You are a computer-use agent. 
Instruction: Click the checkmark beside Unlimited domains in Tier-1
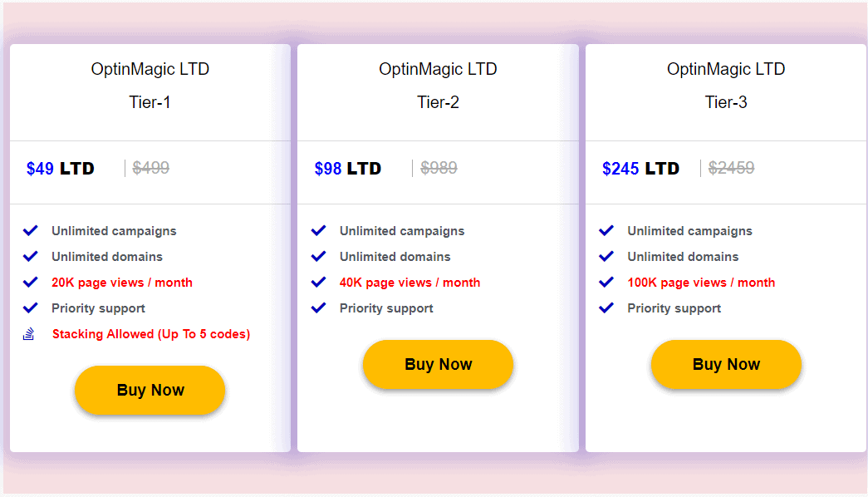[x=31, y=257]
